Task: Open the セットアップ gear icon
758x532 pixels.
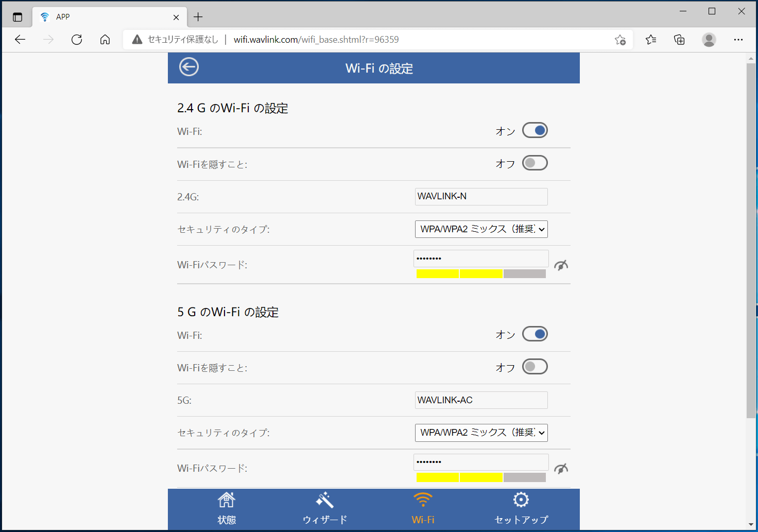Action: tap(521, 500)
